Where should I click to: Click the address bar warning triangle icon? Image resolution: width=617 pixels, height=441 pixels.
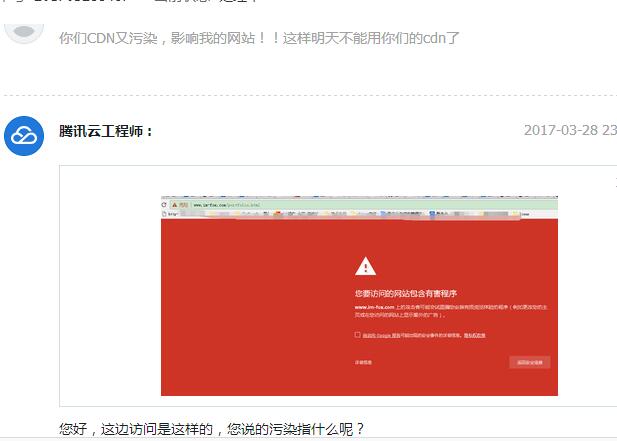[x=175, y=205]
